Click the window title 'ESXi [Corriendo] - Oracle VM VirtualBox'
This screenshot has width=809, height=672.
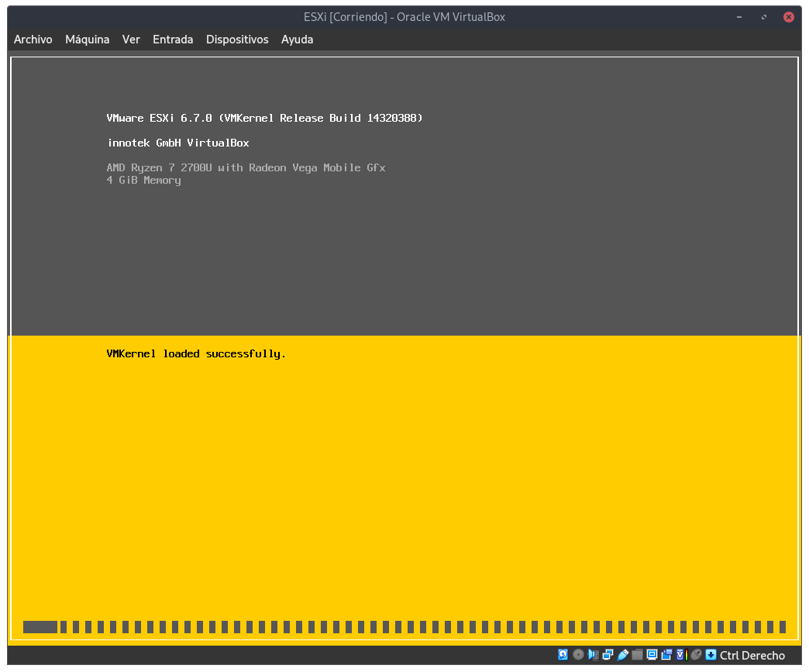(404, 17)
